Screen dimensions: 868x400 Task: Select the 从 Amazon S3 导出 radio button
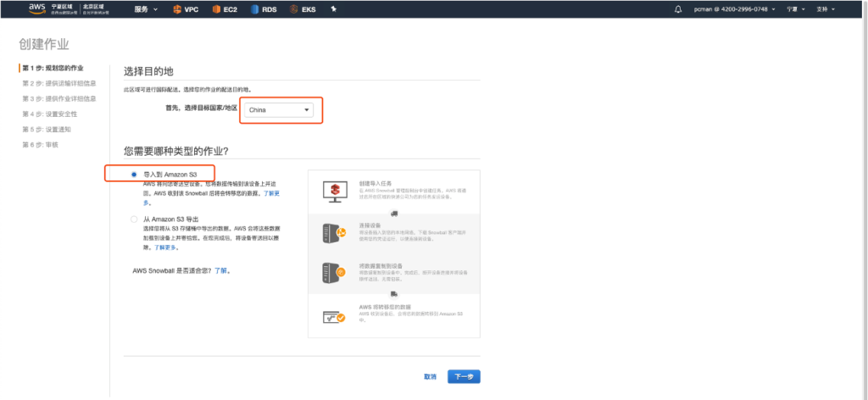tap(134, 219)
